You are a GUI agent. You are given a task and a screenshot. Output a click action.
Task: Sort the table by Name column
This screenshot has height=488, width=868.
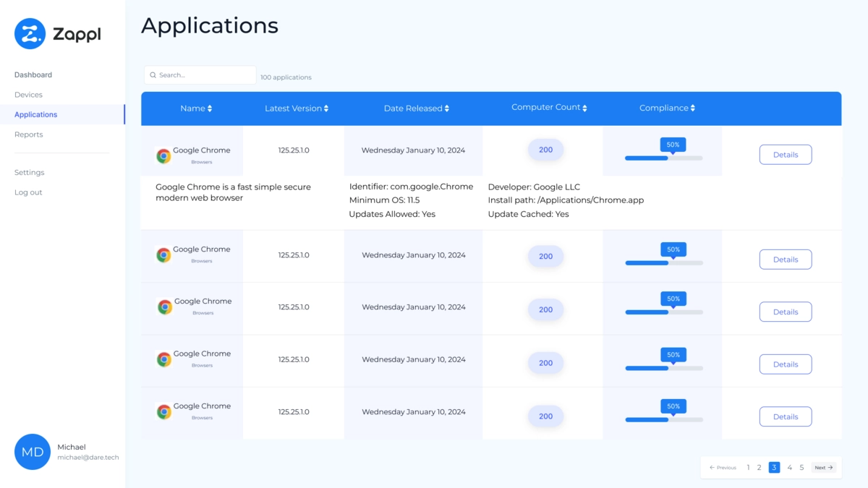[x=196, y=108]
